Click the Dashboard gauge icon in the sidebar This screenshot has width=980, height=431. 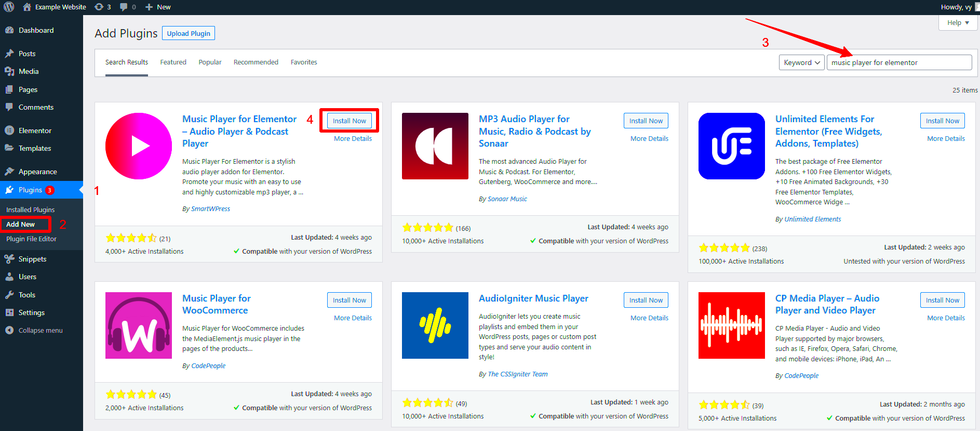(x=9, y=30)
